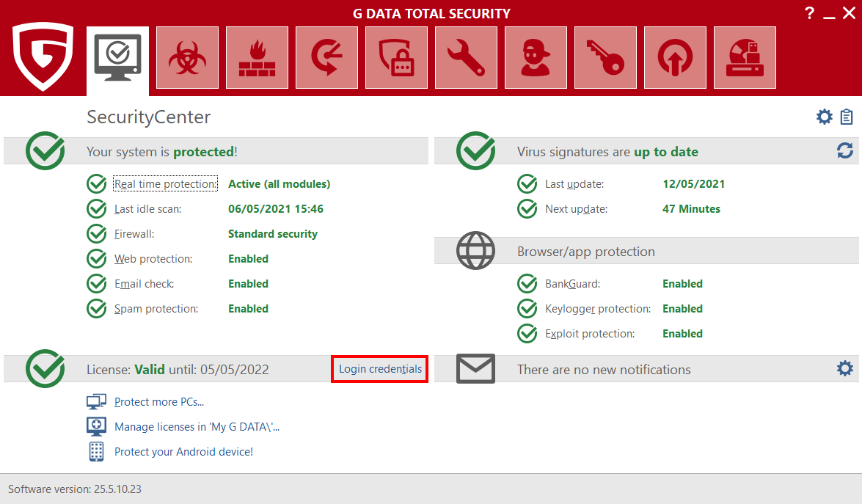Open Keylogger protection options
This screenshot has height=504, width=862.
click(598, 309)
